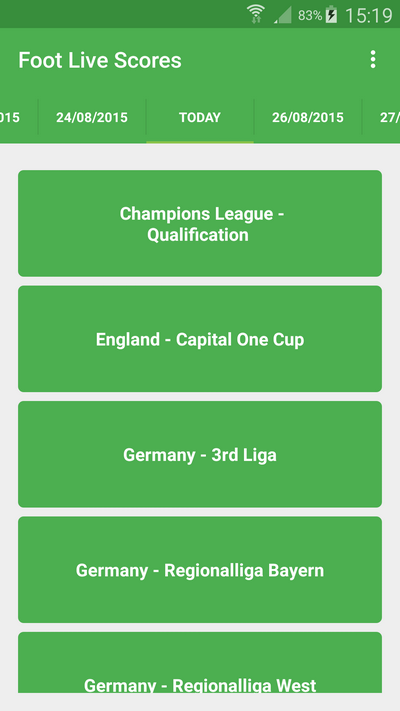
Task: Tap the battery charging icon
Action: coord(332,15)
